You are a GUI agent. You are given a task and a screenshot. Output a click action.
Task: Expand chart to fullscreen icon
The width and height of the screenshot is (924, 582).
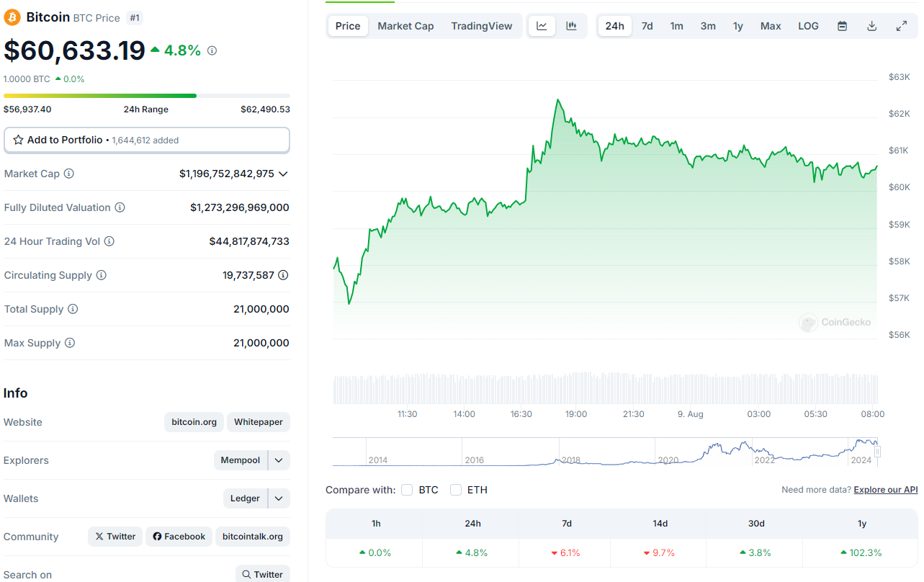(901, 26)
